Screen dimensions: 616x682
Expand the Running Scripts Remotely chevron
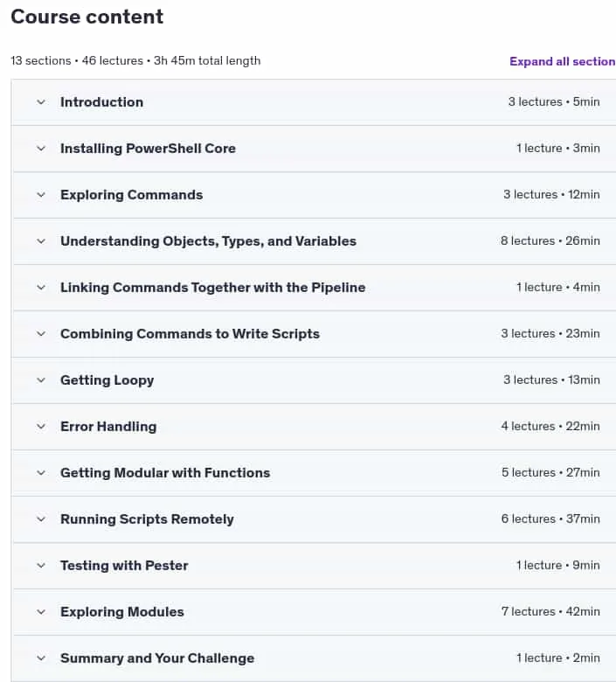[41, 519]
